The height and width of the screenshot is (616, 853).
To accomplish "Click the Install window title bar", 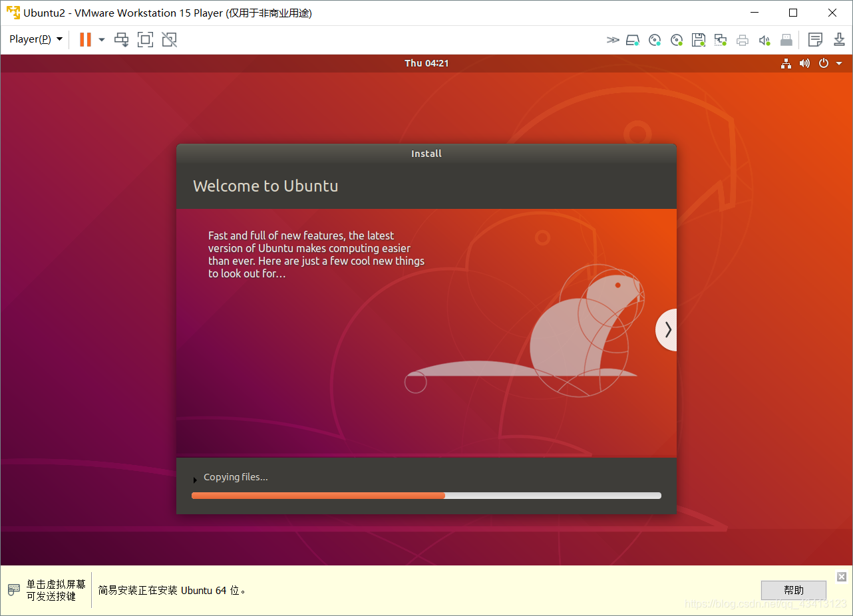I will 426,154.
